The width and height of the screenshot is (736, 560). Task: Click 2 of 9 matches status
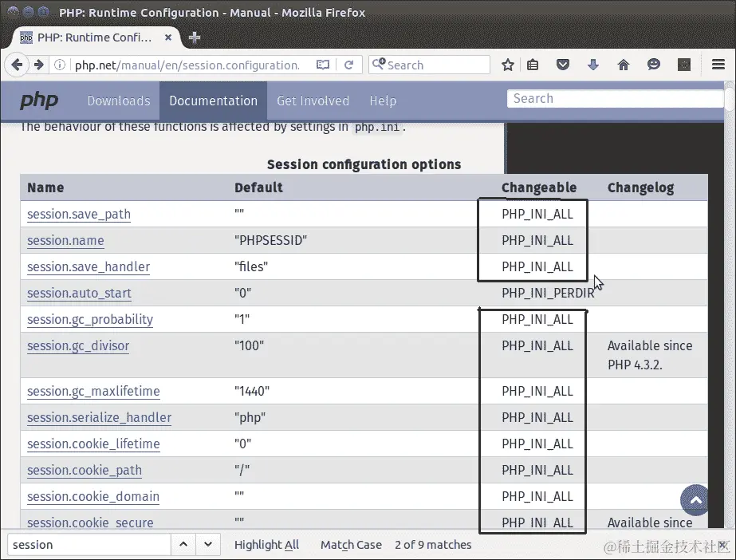(433, 545)
